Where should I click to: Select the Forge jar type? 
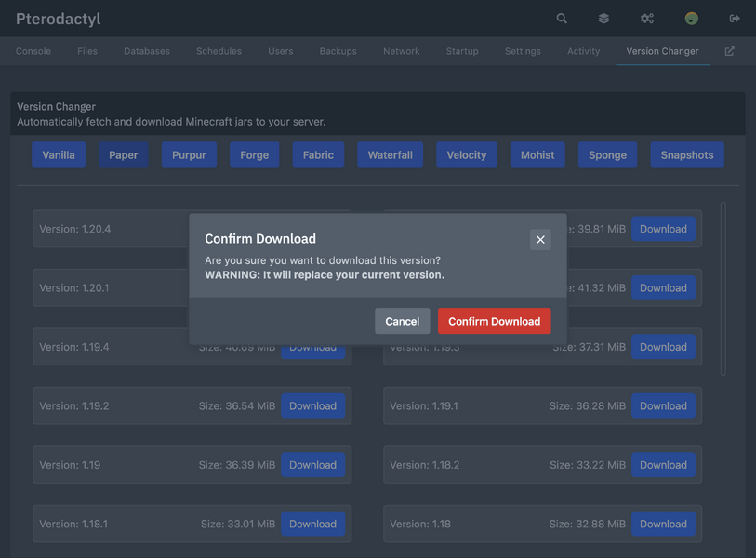[x=255, y=154]
